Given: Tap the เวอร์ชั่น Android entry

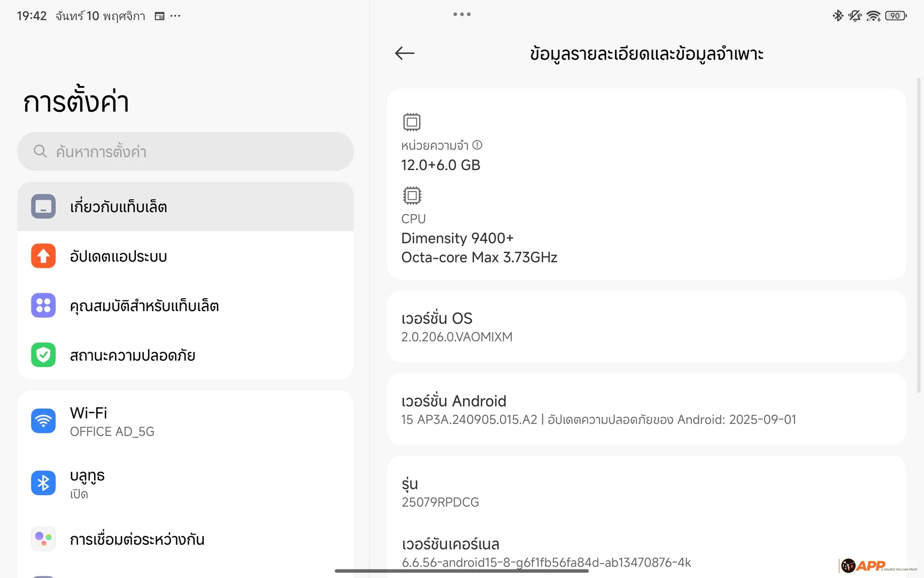Looking at the screenshot, I should coord(646,409).
